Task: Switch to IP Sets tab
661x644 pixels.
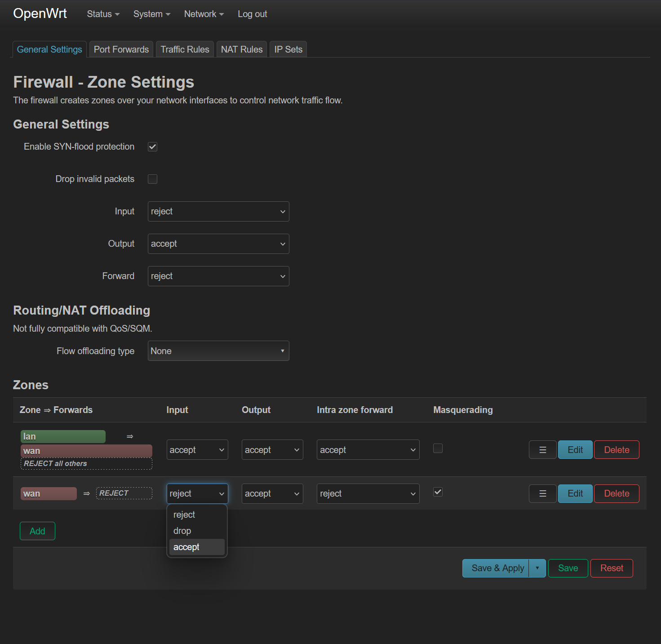Action: click(288, 49)
